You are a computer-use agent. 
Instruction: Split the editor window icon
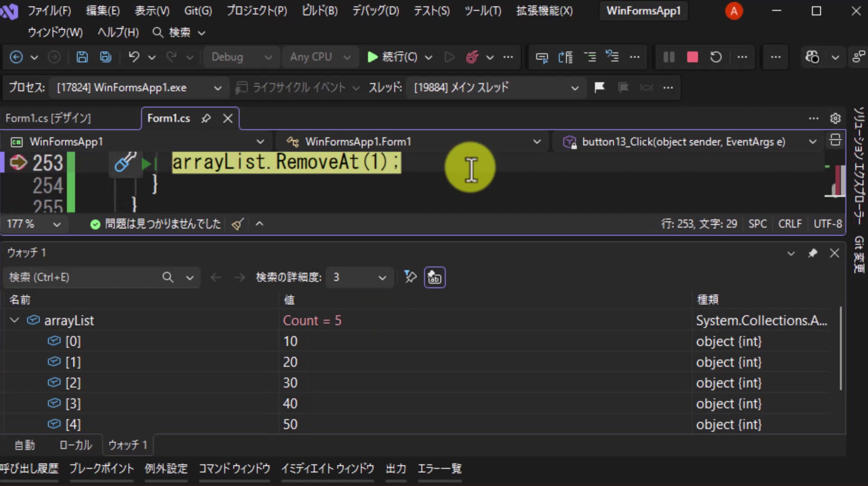coord(835,140)
